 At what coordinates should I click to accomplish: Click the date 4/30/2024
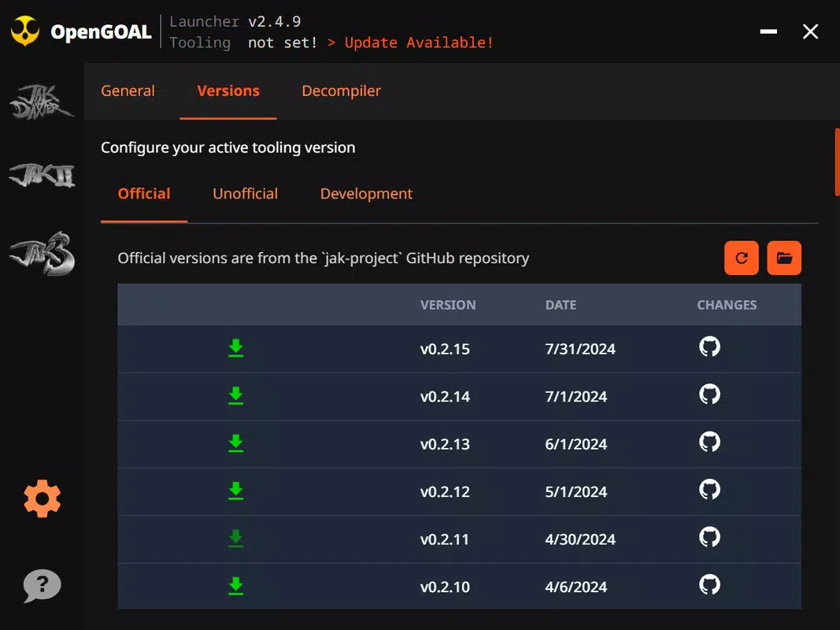(580, 539)
